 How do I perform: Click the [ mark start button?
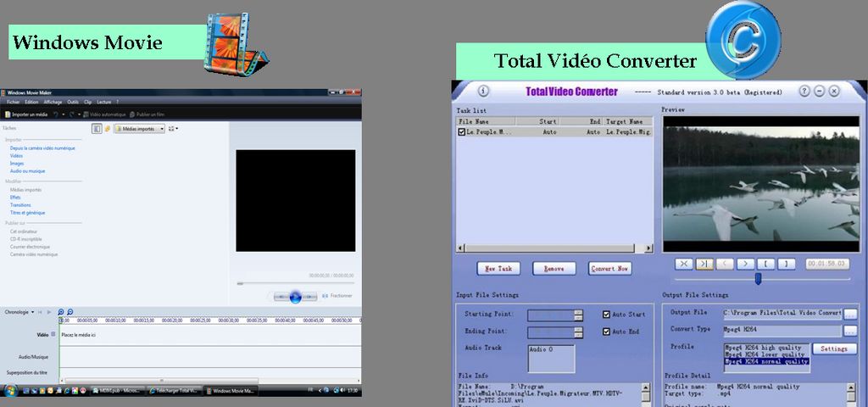[x=765, y=265]
